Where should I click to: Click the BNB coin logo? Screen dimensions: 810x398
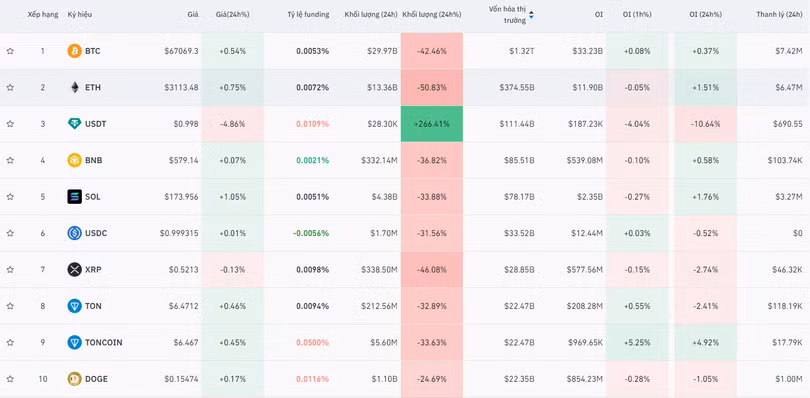pyautogui.click(x=75, y=160)
